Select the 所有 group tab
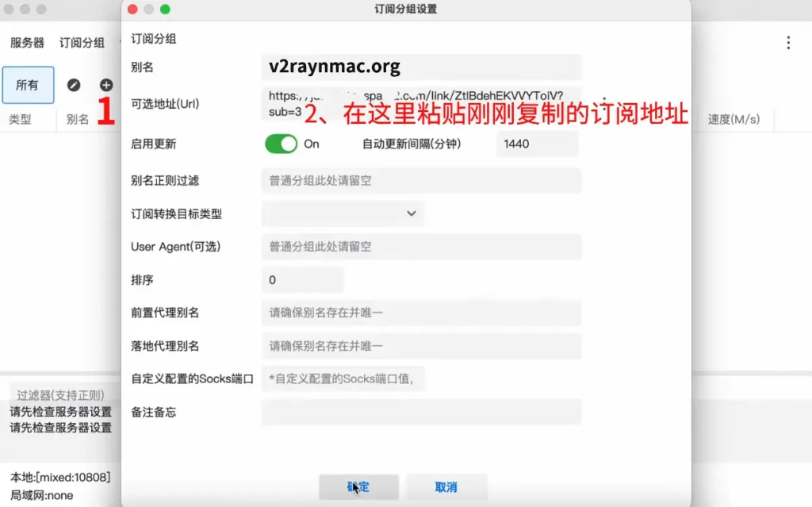 point(28,85)
